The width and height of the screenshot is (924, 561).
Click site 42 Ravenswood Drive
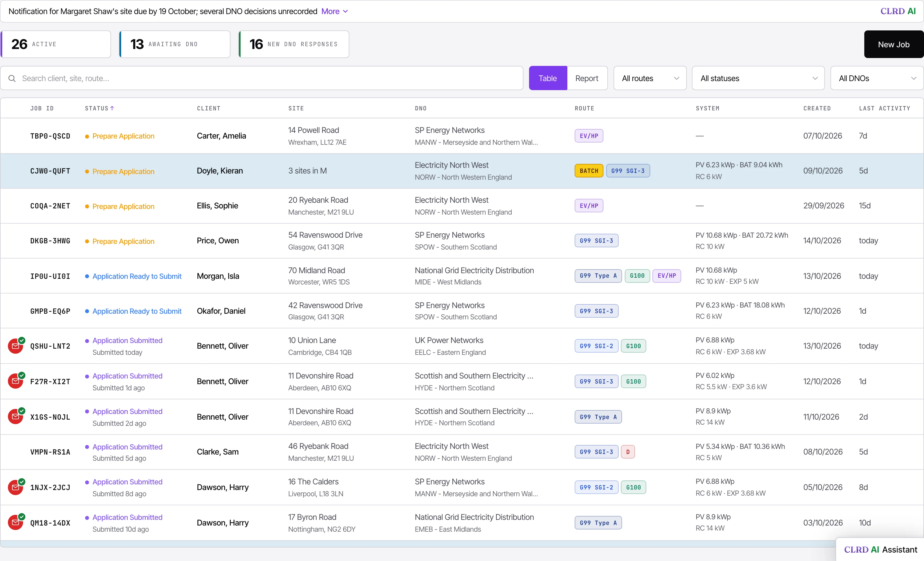[x=325, y=305]
